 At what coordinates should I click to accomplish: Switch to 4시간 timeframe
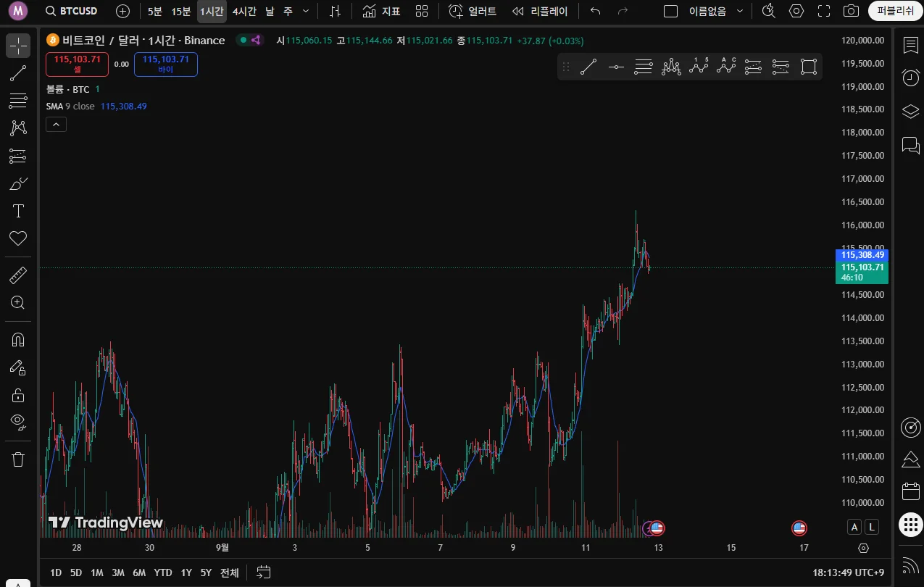[x=244, y=11]
